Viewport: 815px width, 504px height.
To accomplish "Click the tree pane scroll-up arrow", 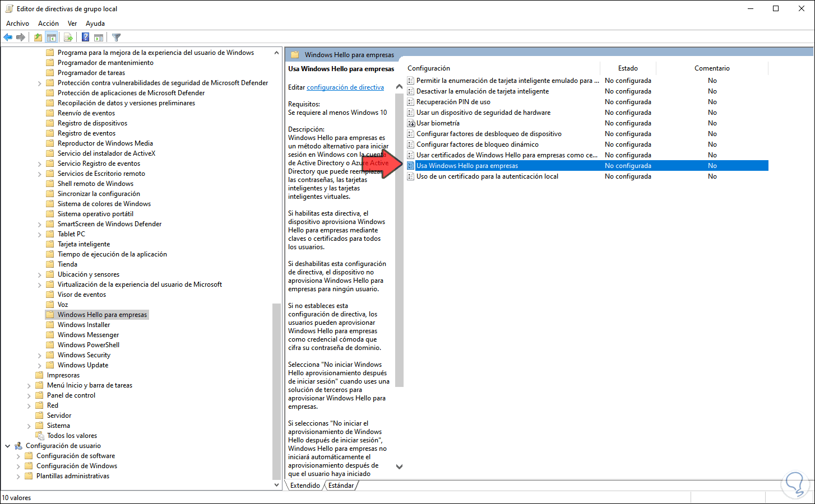I will (x=276, y=53).
